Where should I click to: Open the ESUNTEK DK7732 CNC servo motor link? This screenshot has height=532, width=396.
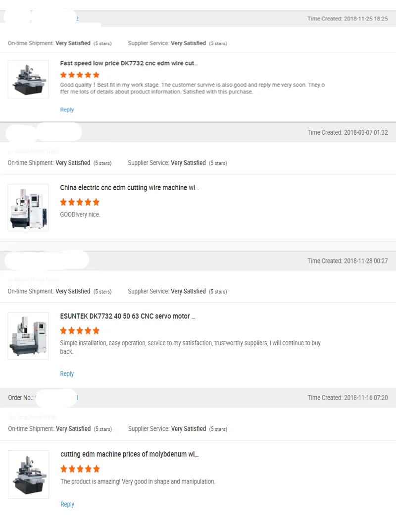[127, 316]
